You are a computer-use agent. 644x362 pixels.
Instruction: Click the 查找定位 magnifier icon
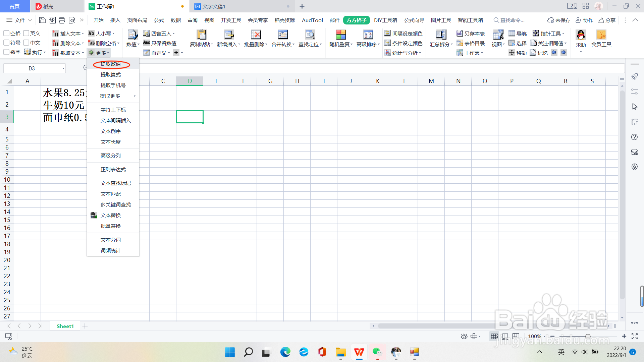coord(310,35)
